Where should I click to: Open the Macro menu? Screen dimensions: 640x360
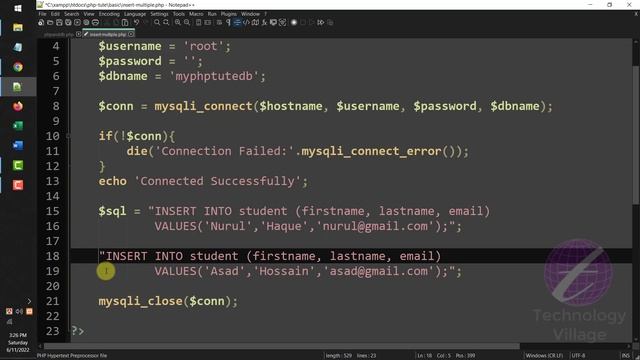tap(196, 14)
